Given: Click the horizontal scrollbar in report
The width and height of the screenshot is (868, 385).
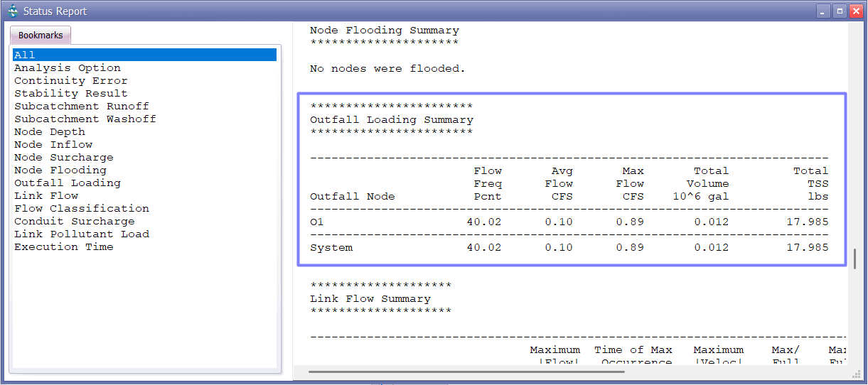Looking at the screenshot, I should click(x=466, y=371).
